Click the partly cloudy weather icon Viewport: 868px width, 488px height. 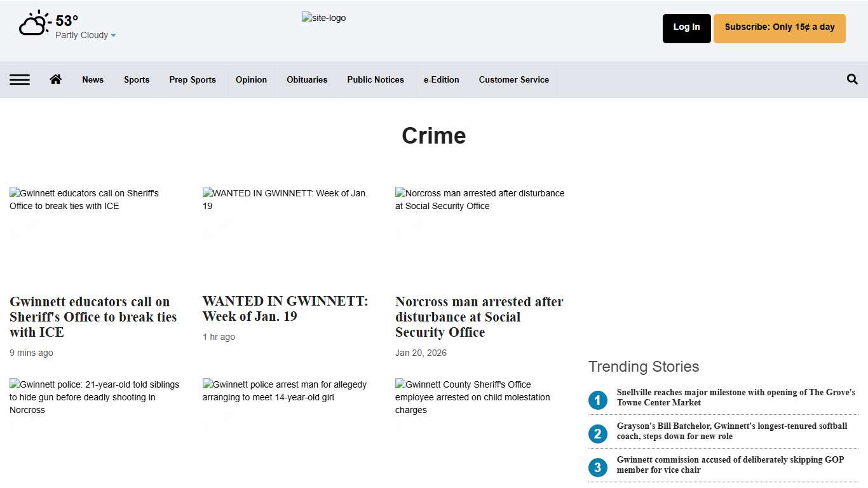[34, 22]
